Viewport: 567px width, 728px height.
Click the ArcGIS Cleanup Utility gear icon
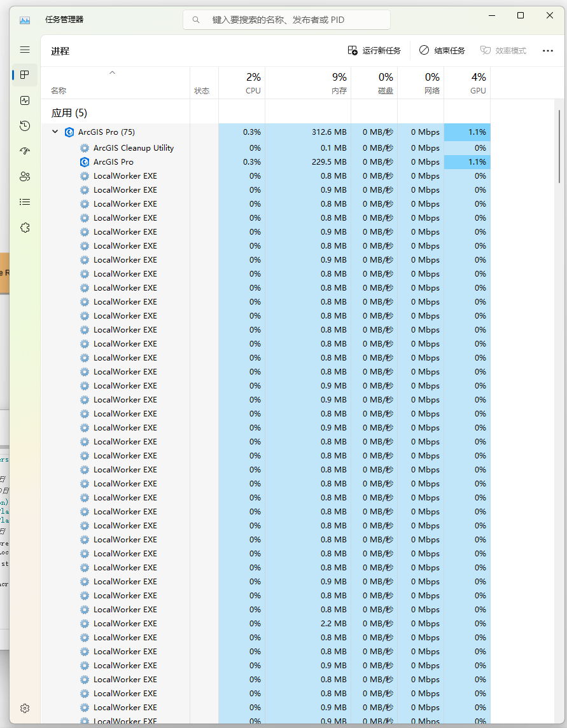[x=85, y=148]
